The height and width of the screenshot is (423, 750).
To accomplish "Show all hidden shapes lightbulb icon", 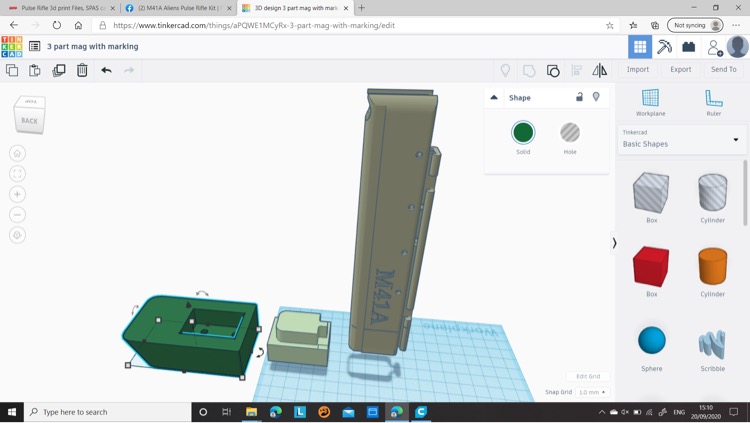I will tap(505, 71).
